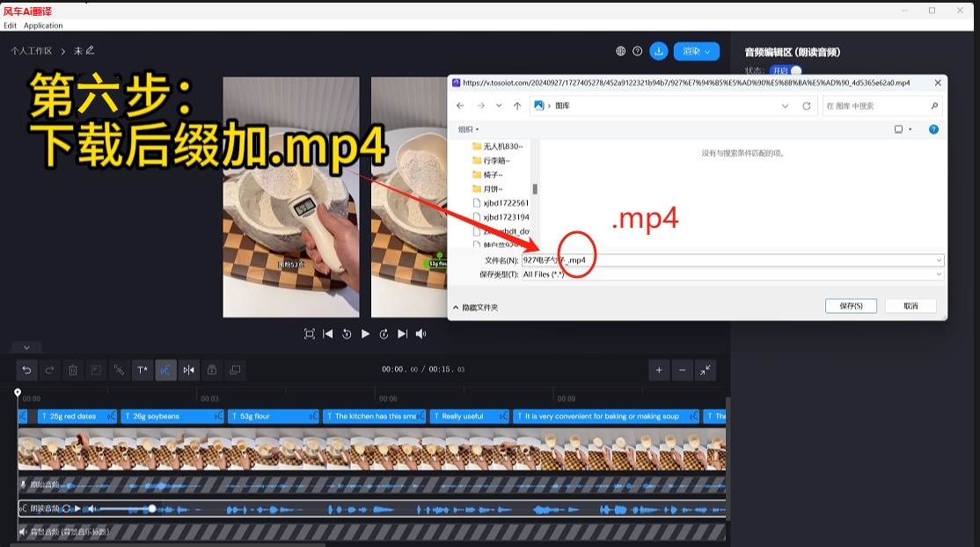The height and width of the screenshot is (547, 980).
Task: Click the fullscreen preview icon
Action: [x=310, y=334]
